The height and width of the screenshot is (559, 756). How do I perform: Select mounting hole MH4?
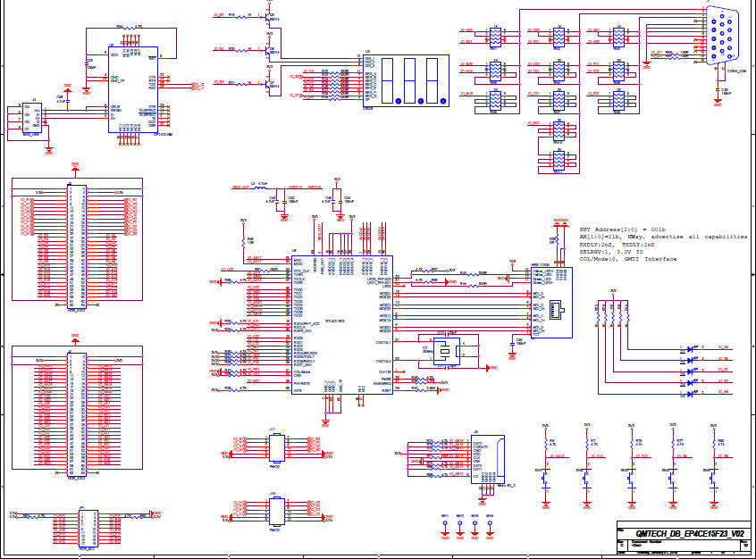coord(490,523)
